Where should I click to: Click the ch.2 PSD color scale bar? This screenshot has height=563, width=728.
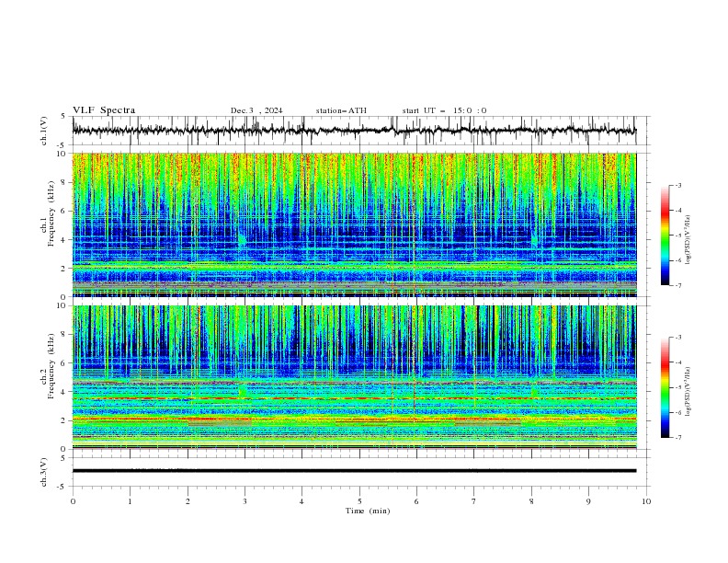point(665,387)
